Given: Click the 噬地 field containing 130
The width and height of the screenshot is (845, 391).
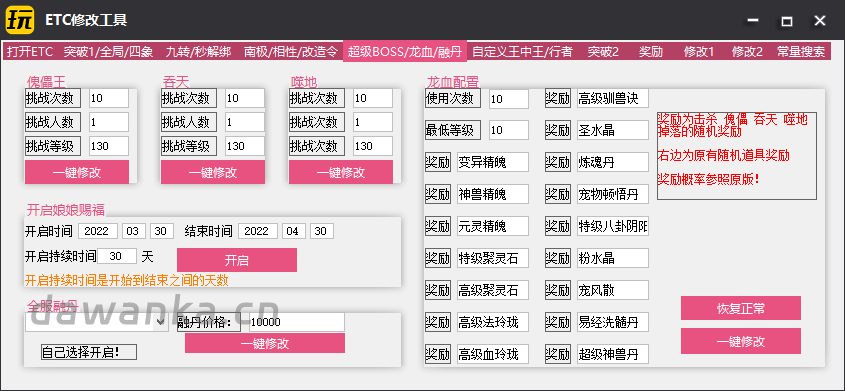Looking at the screenshot, I should tap(373, 146).
